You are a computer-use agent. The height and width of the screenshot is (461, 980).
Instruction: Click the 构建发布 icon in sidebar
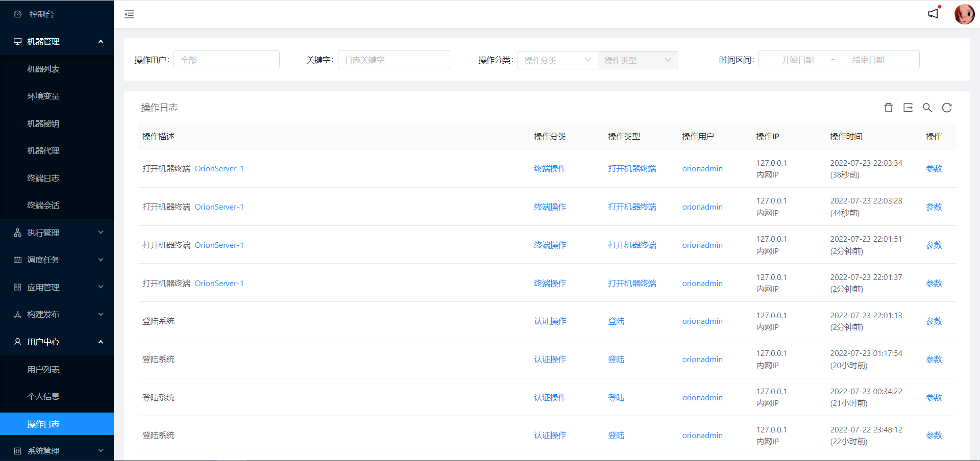point(18,314)
